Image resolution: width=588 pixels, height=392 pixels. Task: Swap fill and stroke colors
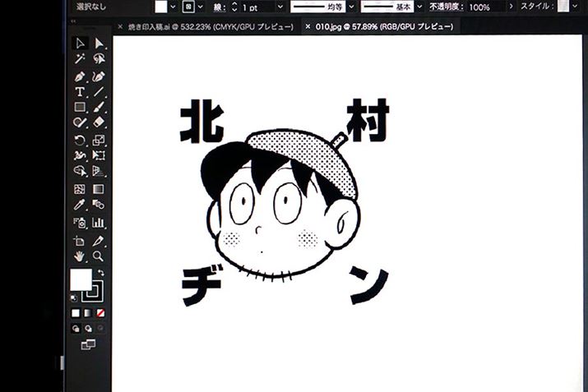click(x=100, y=272)
